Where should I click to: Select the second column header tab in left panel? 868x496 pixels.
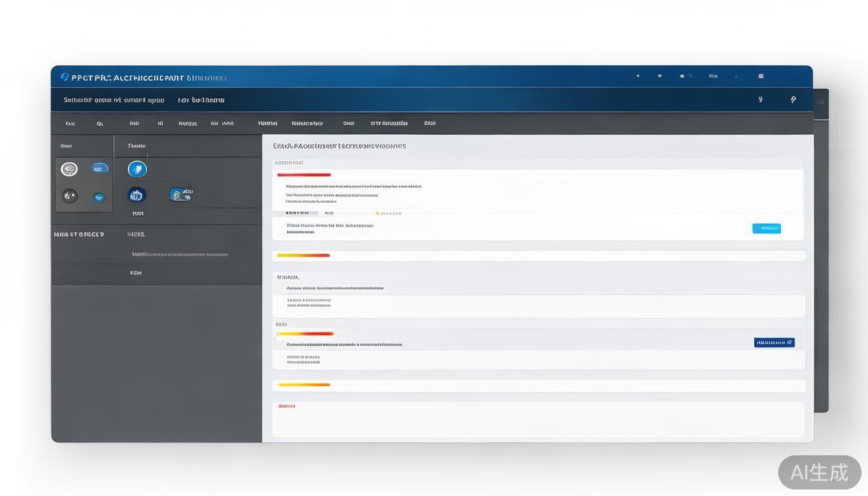pos(136,146)
